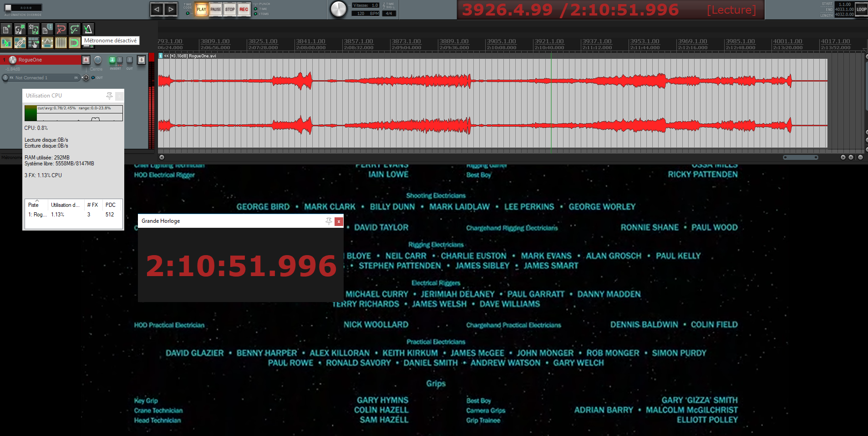Open the Project Settings toolbar icon
868x436 pixels.
(x=47, y=30)
